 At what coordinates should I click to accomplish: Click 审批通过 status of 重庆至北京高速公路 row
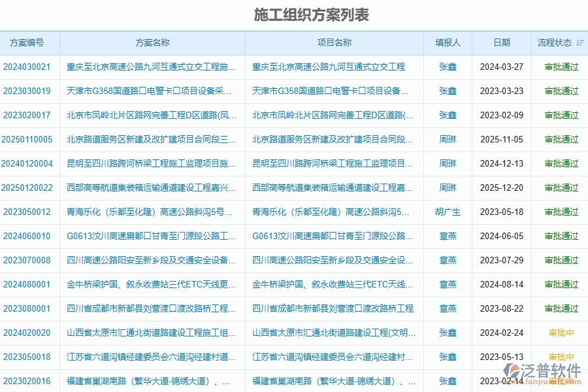click(x=561, y=67)
